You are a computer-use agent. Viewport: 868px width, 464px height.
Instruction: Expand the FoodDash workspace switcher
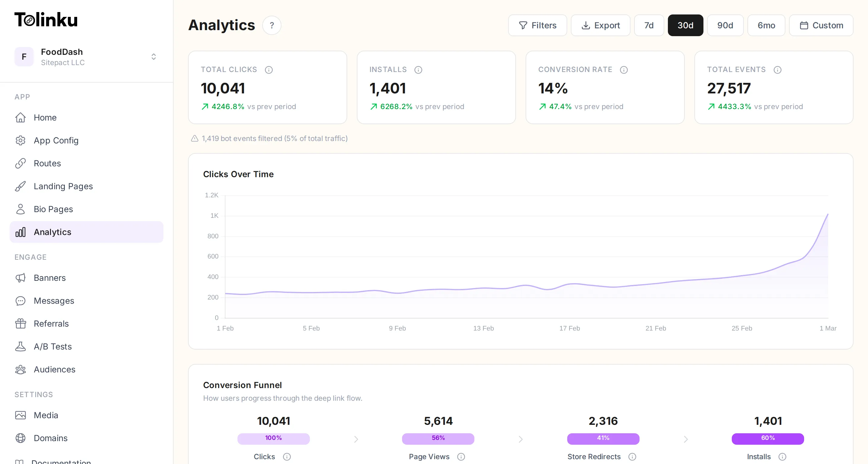[x=153, y=57]
